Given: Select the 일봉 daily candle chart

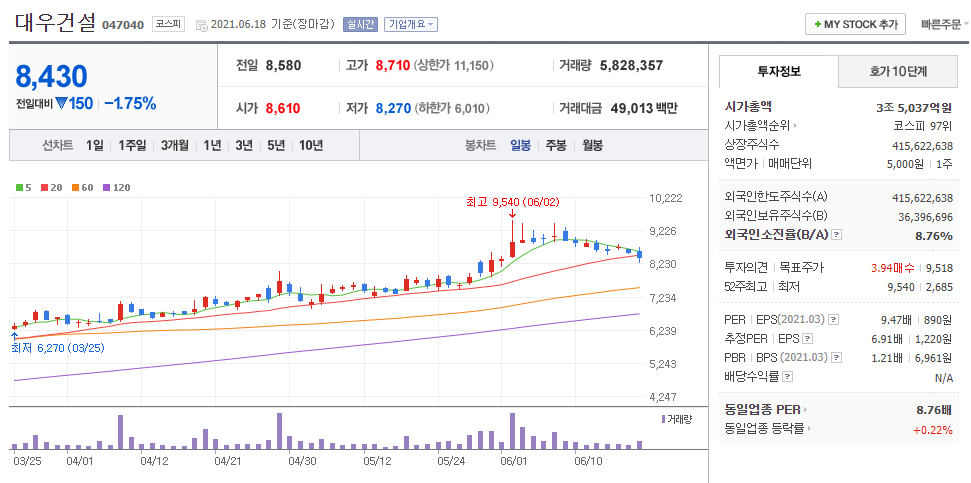Looking at the screenshot, I should tap(520, 146).
